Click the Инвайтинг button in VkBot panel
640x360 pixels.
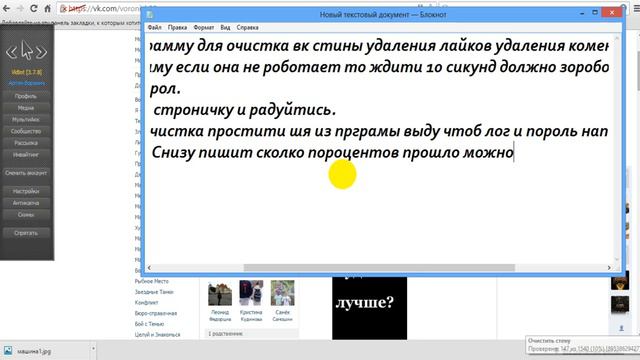pos(26,155)
